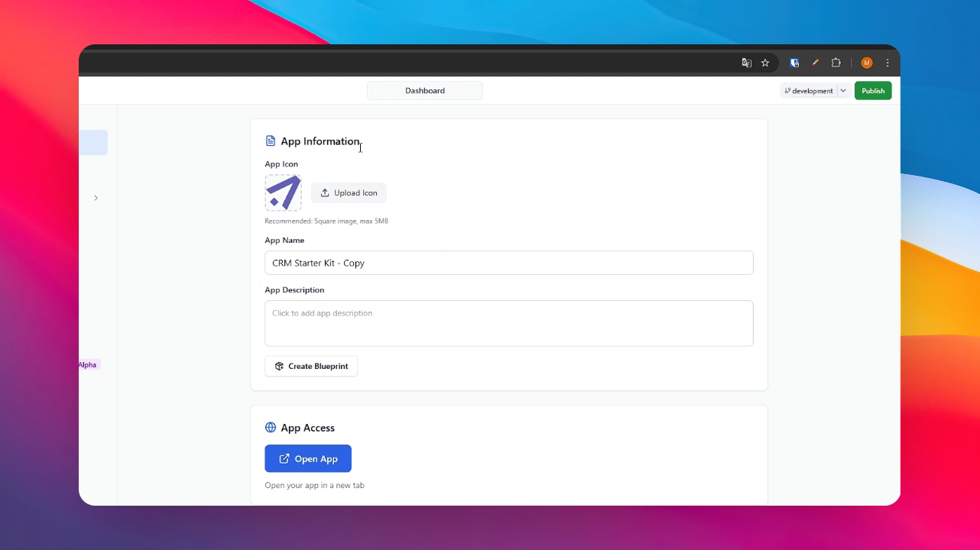The width and height of the screenshot is (980, 550).
Task: Select the development branch button
Action: [808, 91]
